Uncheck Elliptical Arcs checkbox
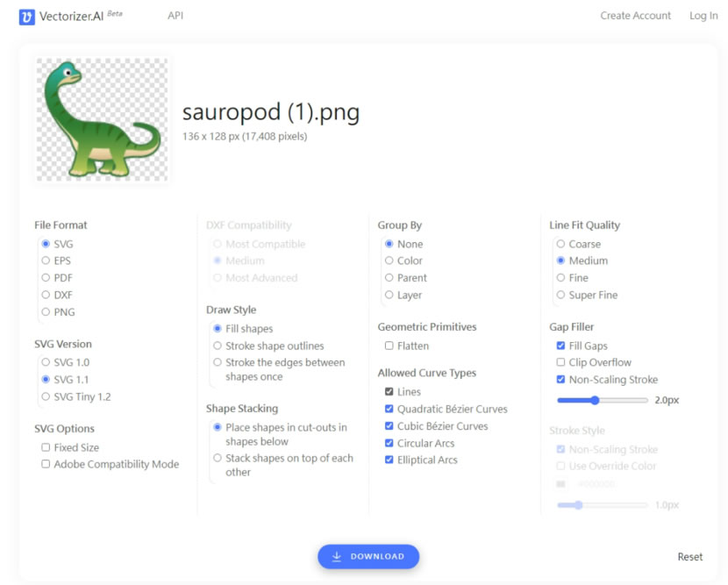The height and width of the screenshot is (585, 728). [x=389, y=460]
